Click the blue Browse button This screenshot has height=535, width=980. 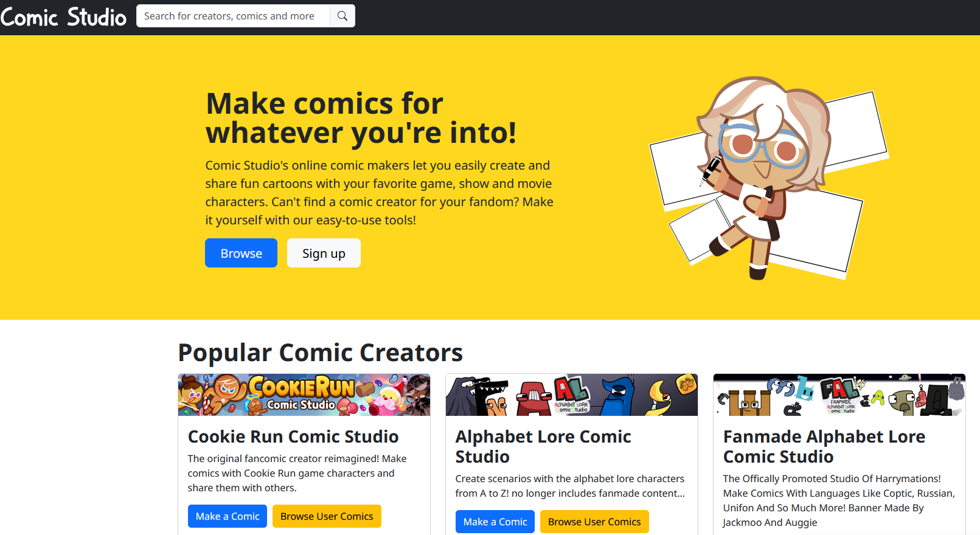point(241,253)
